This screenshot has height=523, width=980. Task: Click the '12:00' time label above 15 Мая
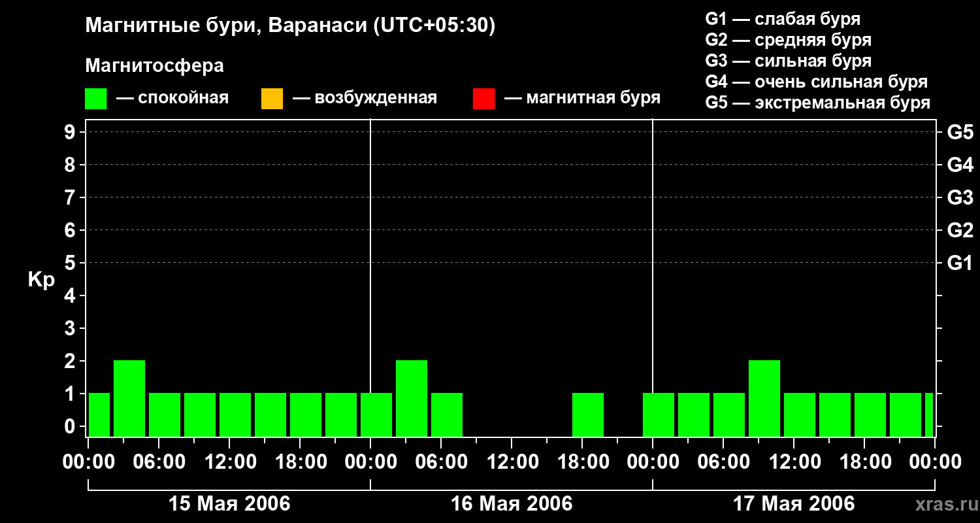coord(229,462)
